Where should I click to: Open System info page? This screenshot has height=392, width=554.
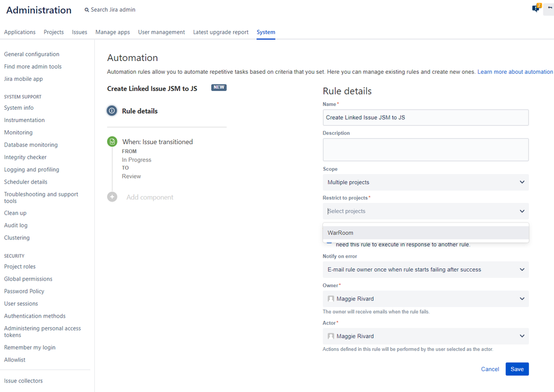pos(19,108)
